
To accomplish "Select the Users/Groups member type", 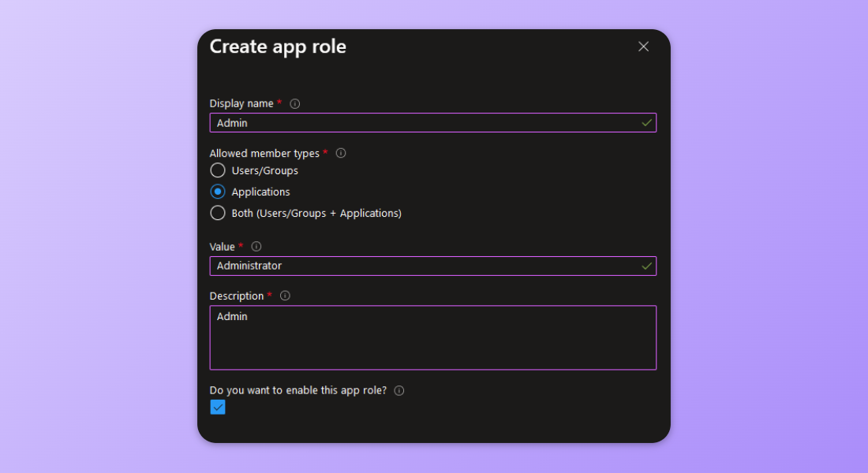I will [218, 170].
